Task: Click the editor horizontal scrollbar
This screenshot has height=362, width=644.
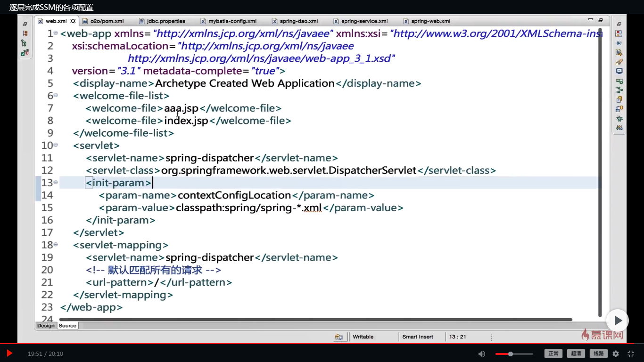Action: coord(316,320)
